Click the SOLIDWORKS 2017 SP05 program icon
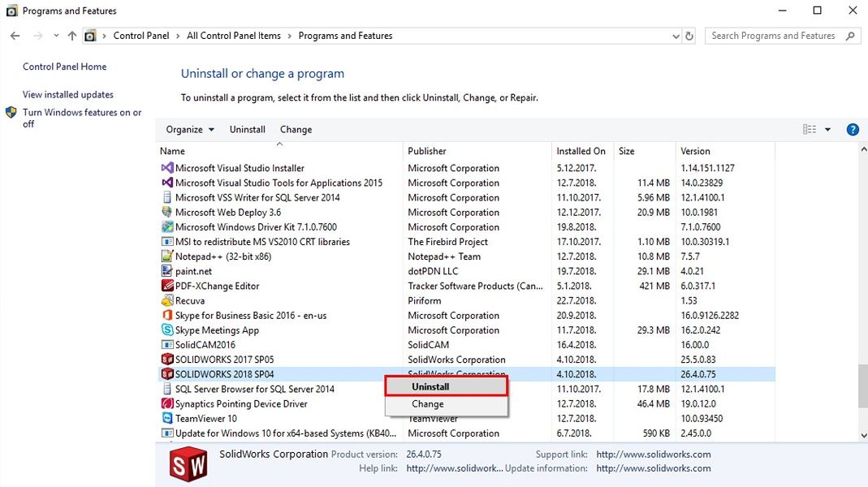 coord(167,360)
